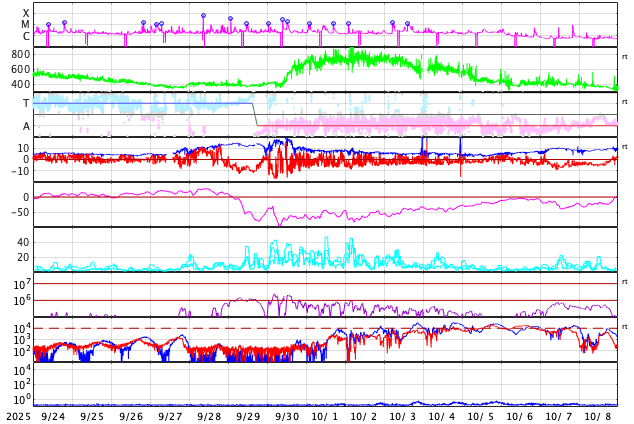
Task: Click the 9/27 date label
Action: click(170, 416)
